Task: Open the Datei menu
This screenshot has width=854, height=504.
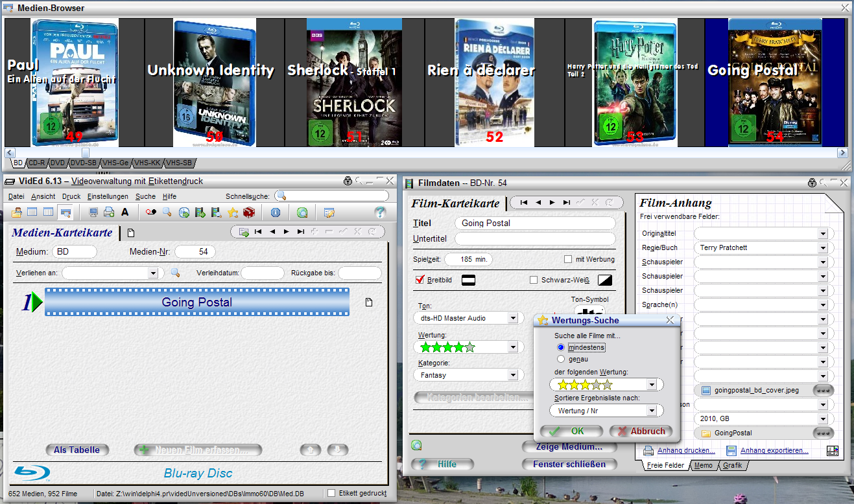Action: click(x=16, y=196)
